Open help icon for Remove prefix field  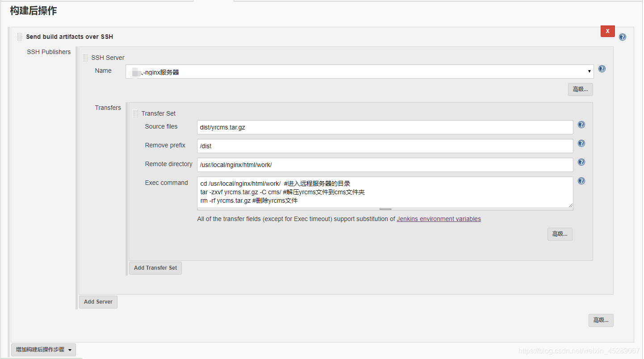(581, 143)
